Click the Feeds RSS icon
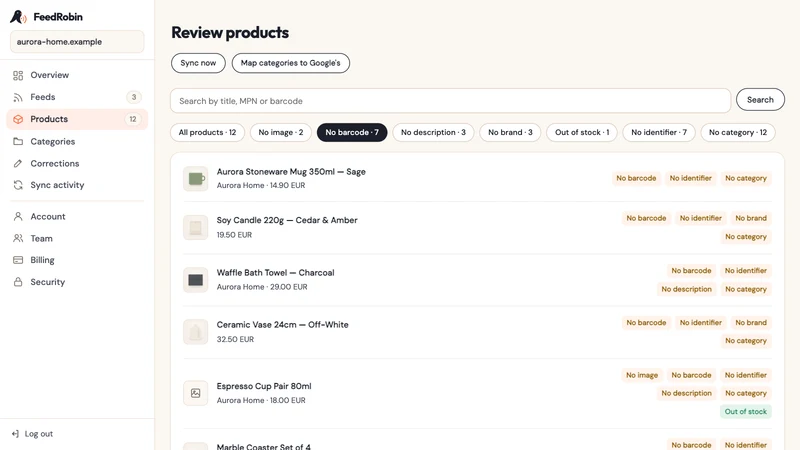The width and height of the screenshot is (800, 450). (18, 97)
